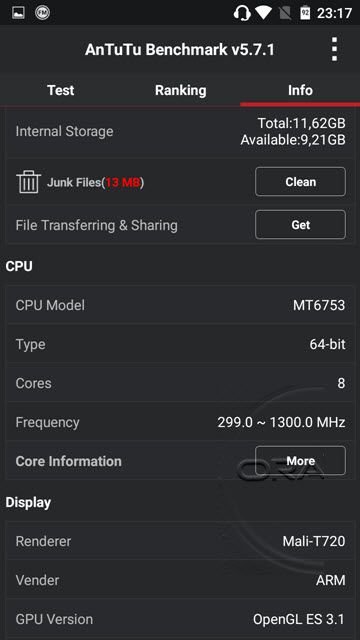Tap the clock showing 23:17
This screenshot has height=640, width=360.
coord(334,13)
